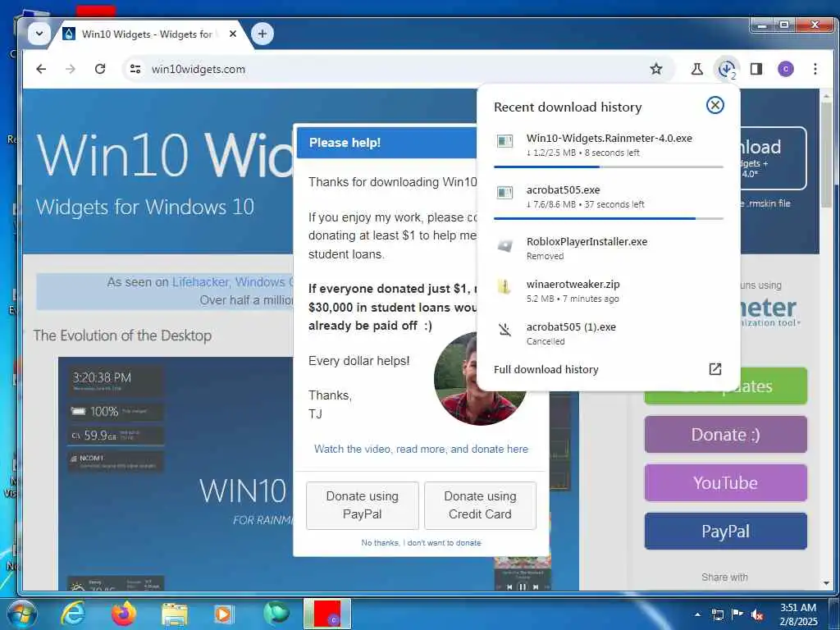The width and height of the screenshot is (840, 630).
Task: Click the Action Center flag tray icon
Action: [737, 614]
